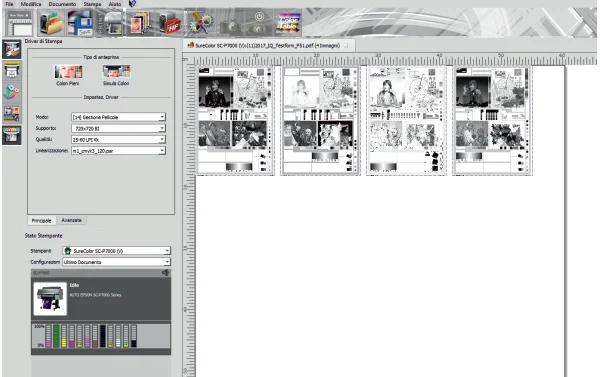Click the red HF printer toolbar icon

click(x=169, y=23)
